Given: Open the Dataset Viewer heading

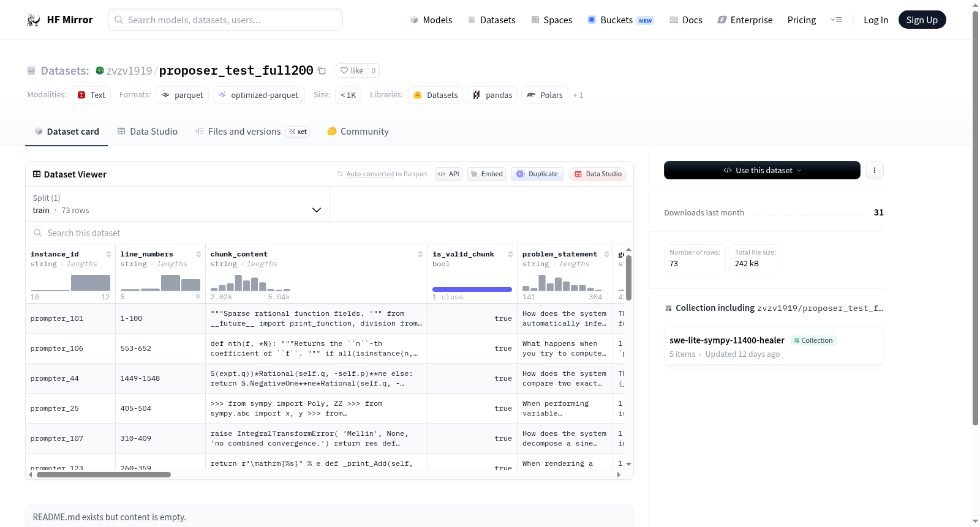Looking at the screenshot, I should pyautogui.click(x=70, y=174).
